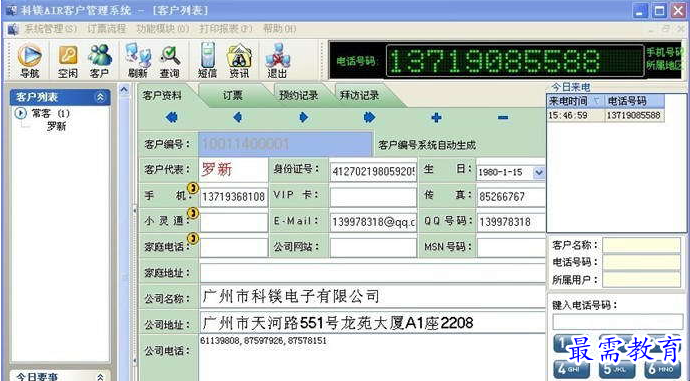Image resolution: width=690 pixels, height=381 pixels.
Task: Collapse the 常客 (1) tree node
Action: (20, 114)
